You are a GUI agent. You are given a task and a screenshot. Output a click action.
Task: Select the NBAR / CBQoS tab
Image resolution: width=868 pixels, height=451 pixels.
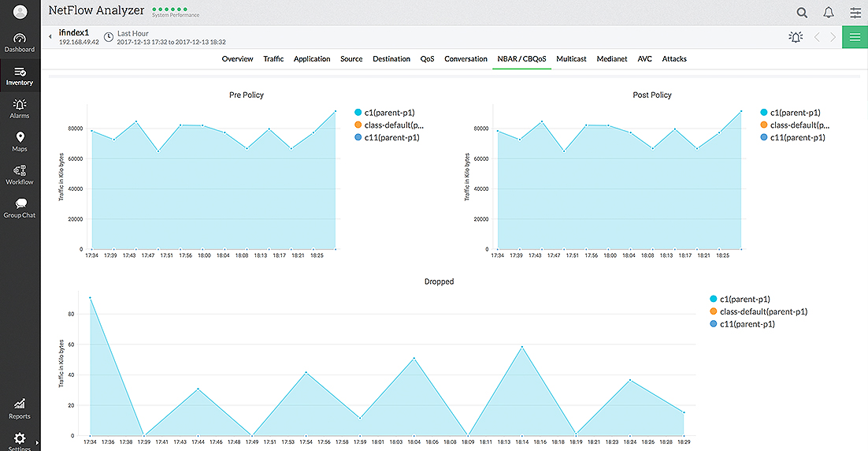[x=521, y=58]
